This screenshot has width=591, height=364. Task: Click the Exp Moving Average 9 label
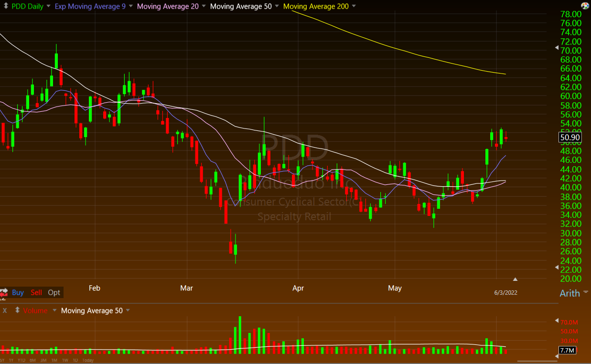[x=90, y=6]
